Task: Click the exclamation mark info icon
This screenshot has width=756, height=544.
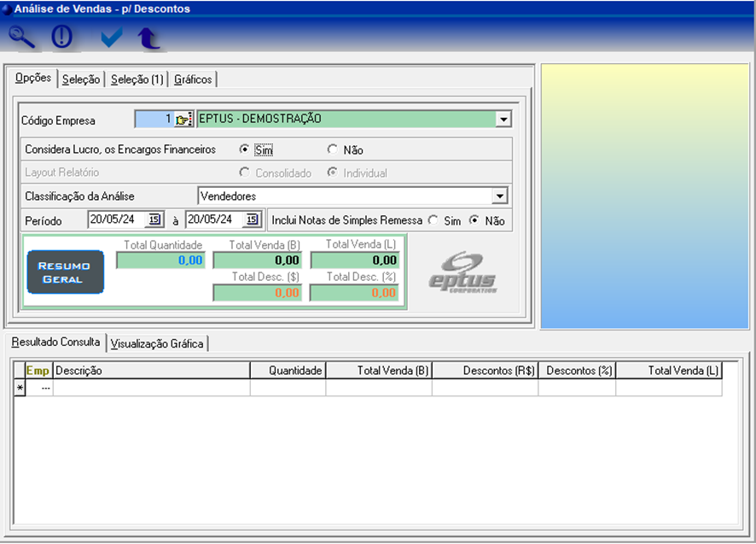Action: pyautogui.click(x=62, y=38)
